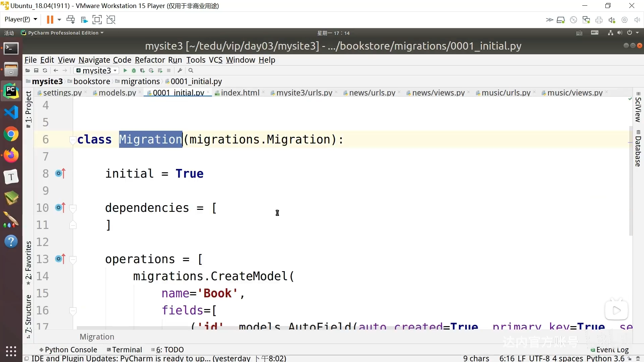Click the Search Everywhere magnifier icon

tap(191, 70)
